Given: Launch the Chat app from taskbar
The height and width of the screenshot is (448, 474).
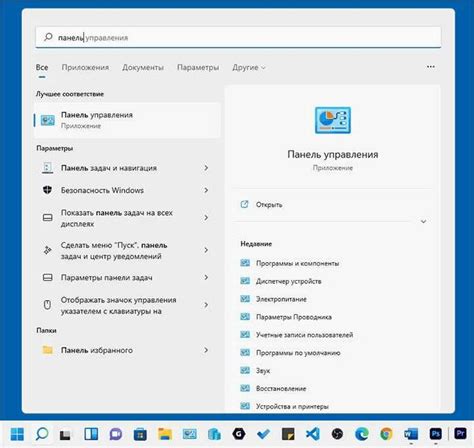Looking at the screenshot, I should coord(116,434).
